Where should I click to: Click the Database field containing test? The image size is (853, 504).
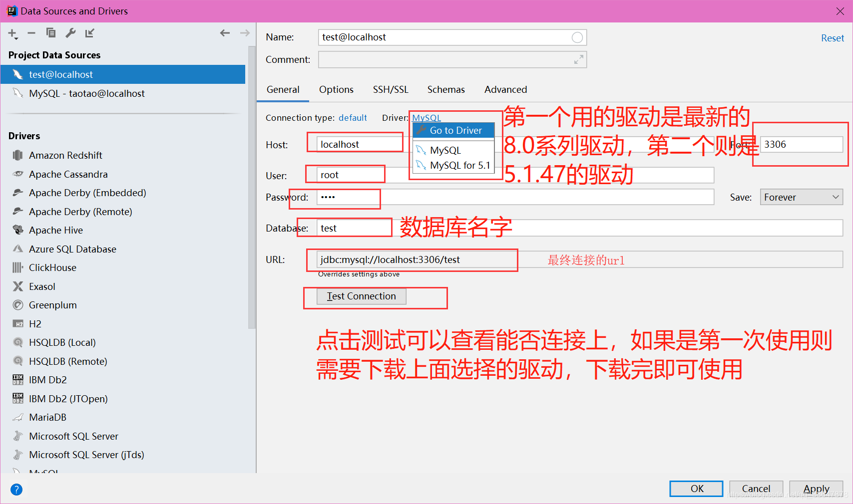point(579,228)
